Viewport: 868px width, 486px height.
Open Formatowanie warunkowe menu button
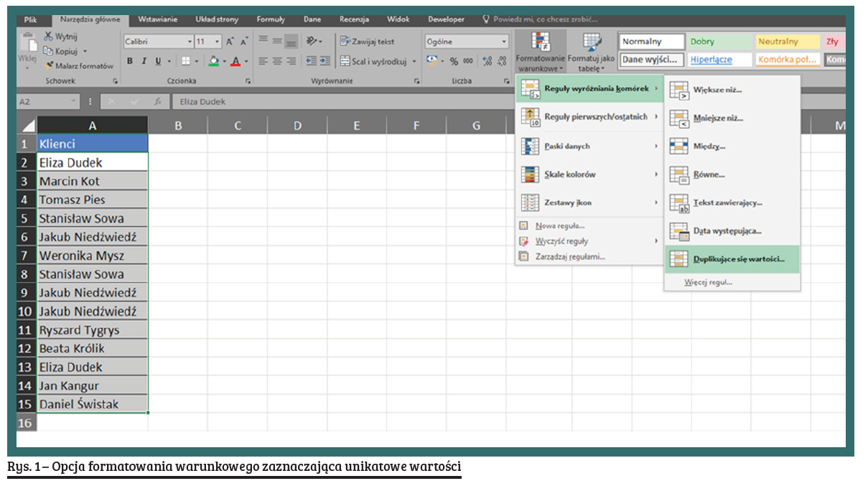coord(541,52)
